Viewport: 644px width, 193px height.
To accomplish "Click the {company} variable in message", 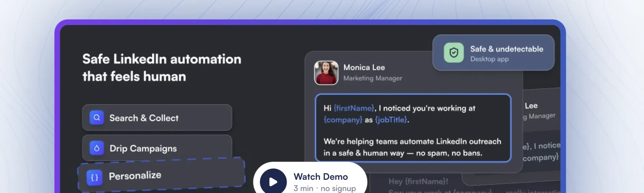I will point(343,120).
